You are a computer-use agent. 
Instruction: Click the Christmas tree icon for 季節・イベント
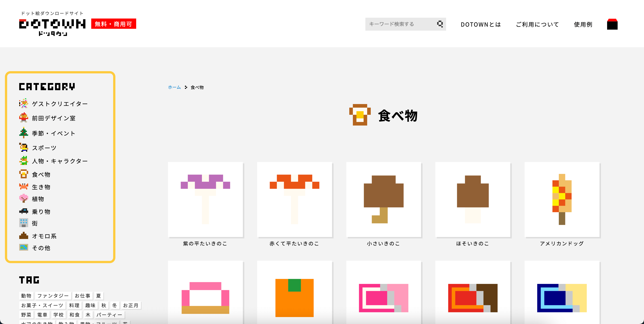pos(23,133)
